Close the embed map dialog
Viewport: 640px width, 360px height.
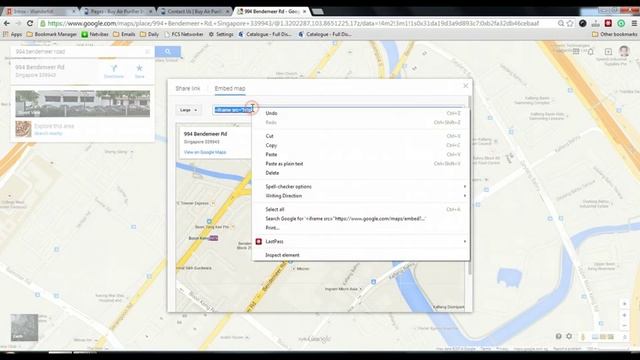pyautogui.click(x=466, y=86)
